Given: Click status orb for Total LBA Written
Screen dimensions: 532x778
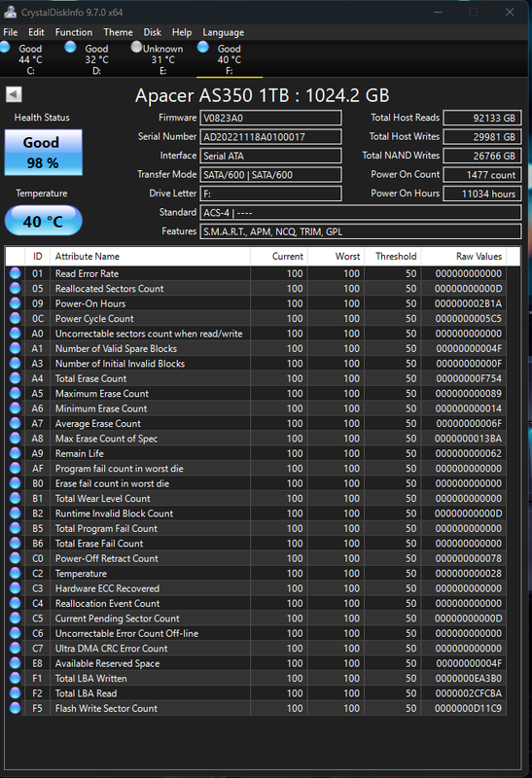Looking at the screenshot, I should point(16,678).
